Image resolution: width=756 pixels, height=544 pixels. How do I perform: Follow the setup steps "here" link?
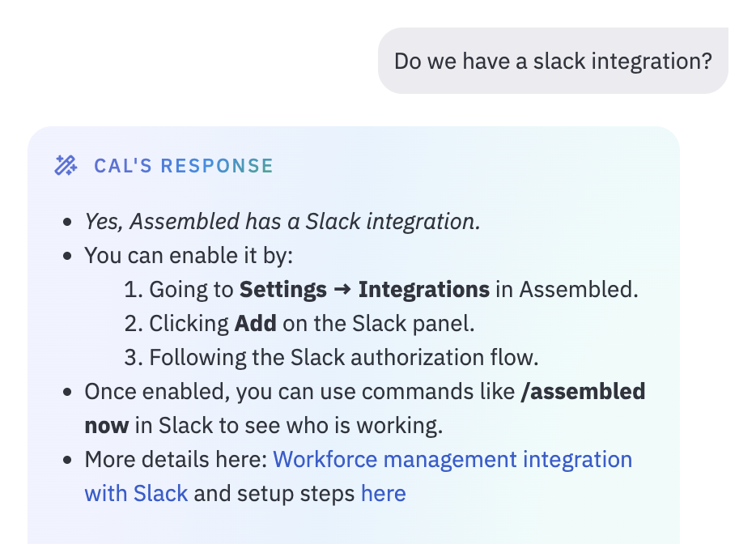(x=384, y=493)
